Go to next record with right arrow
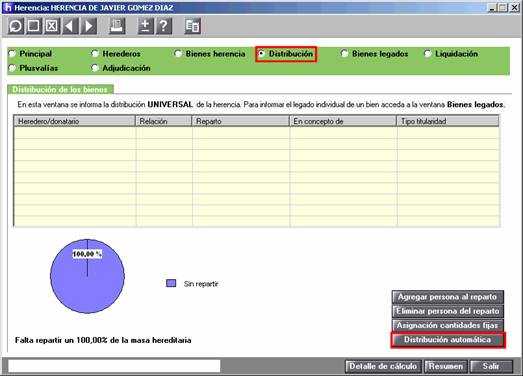This screenshot has height=376, width=523. point(88,26)
